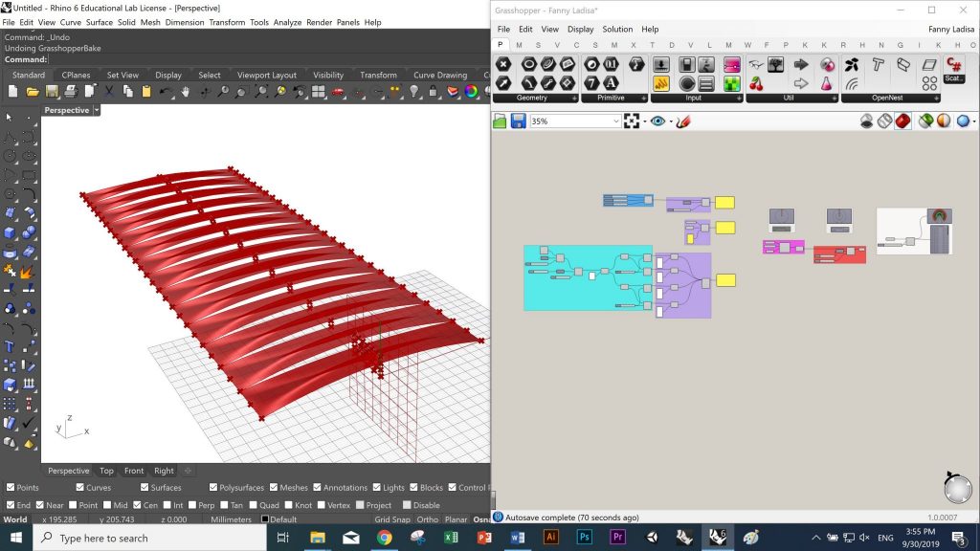
Task: Click the cherry icon in Util panel
Action: point(756,84)
